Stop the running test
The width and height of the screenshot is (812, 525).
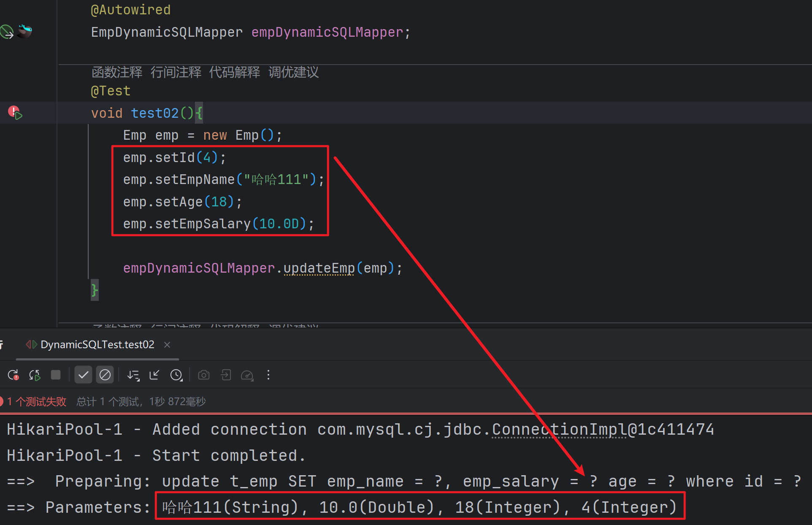pos(56,375)
